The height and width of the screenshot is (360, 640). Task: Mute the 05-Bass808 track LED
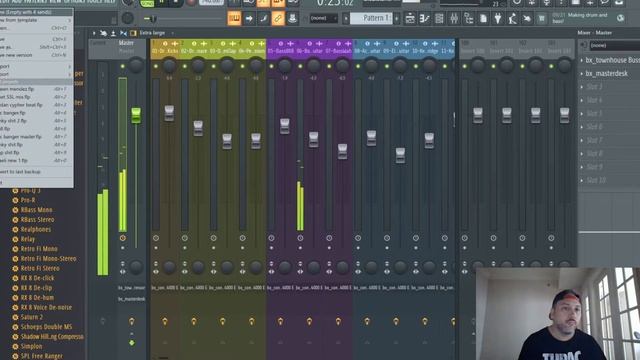coord(271,66)
